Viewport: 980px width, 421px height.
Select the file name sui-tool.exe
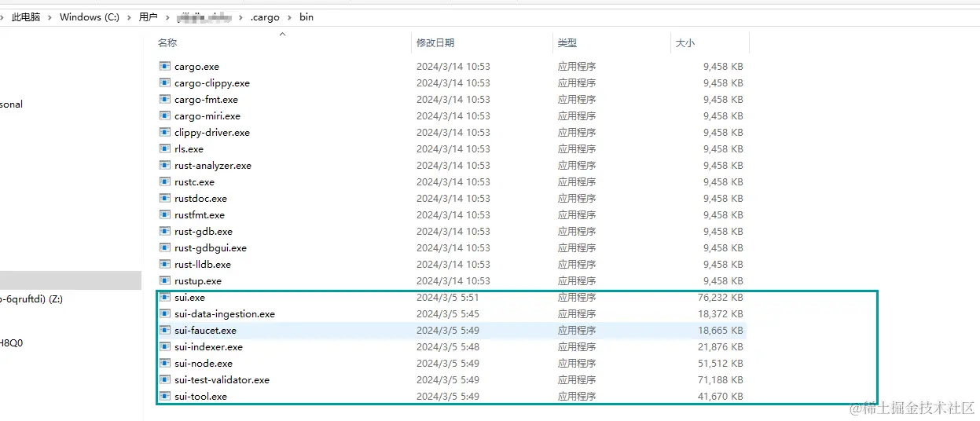[200, 397]
